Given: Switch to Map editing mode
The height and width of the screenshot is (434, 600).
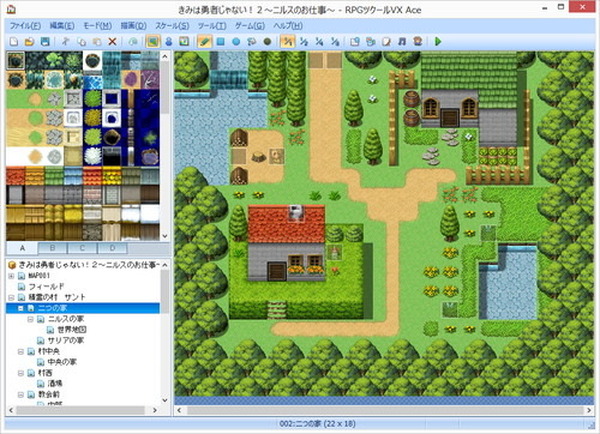Looking at the screenshot, I should click(153, 41).
